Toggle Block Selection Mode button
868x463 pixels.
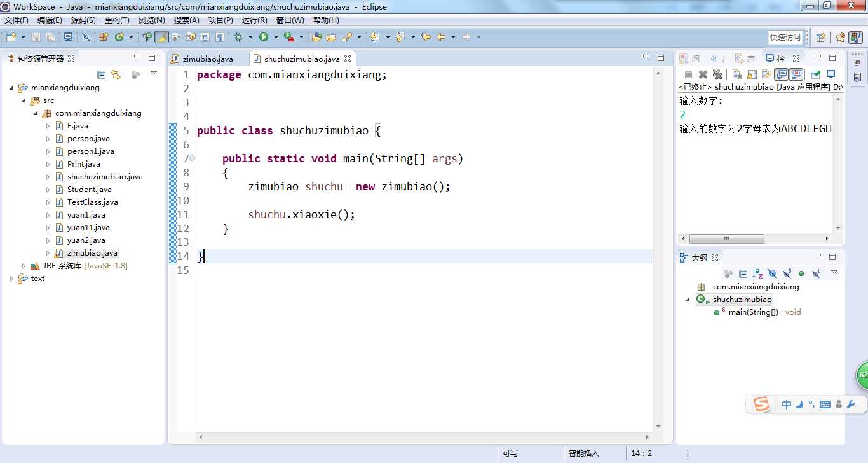point(205,37)
